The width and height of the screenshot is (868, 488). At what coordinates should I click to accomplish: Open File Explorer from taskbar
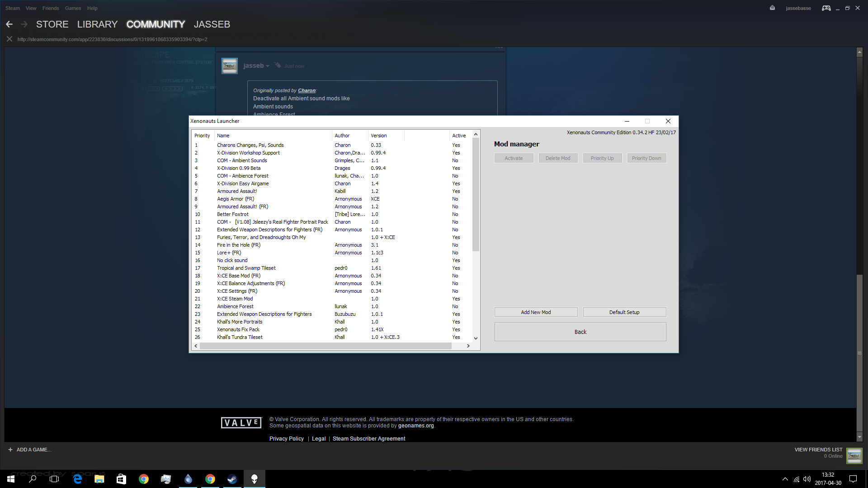tap(99, 479)
